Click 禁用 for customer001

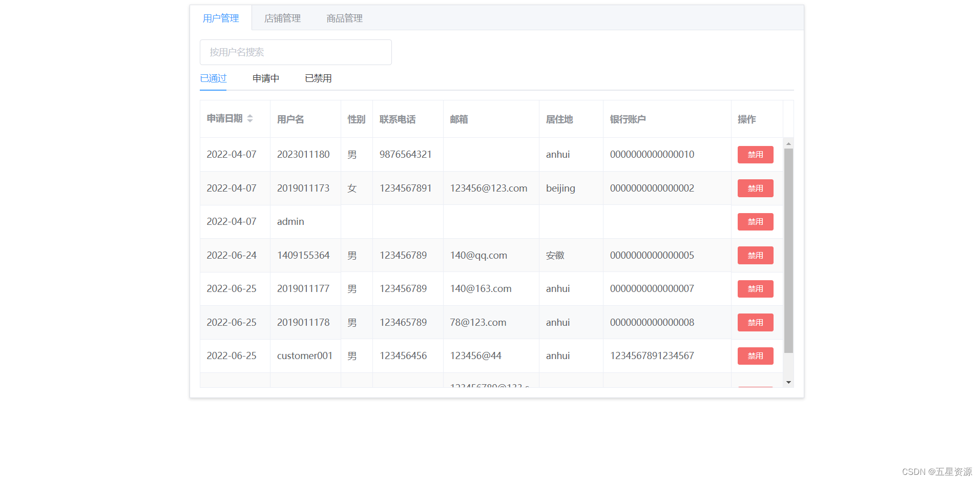click(x=755, y=355)
